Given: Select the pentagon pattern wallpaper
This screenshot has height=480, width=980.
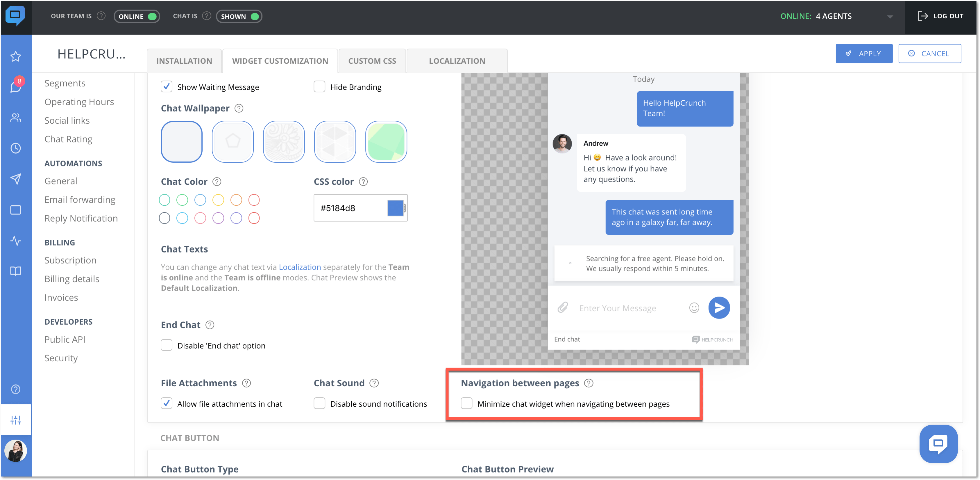Looking at the screenshot, I should 233,142.
